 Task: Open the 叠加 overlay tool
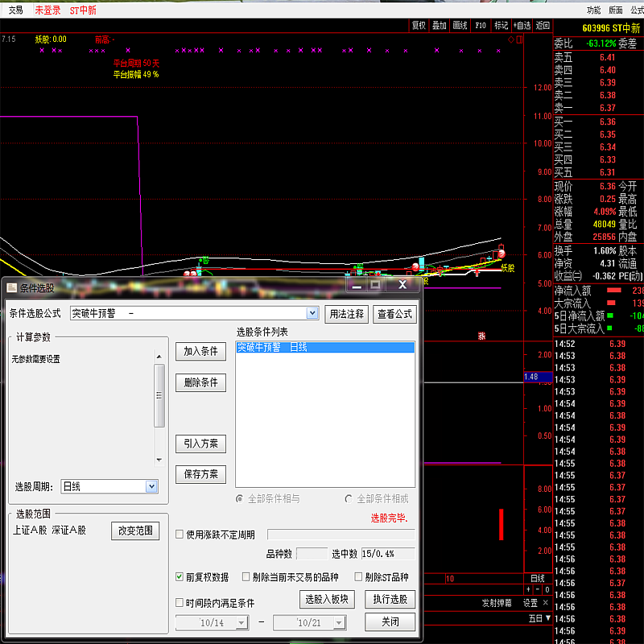[439, 26]
